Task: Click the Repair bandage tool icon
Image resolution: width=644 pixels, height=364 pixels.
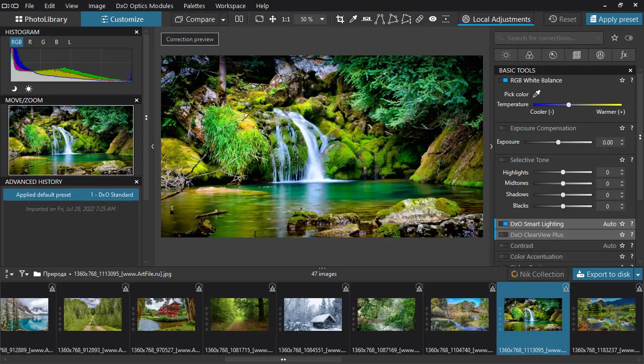Action: pos(419,19)
